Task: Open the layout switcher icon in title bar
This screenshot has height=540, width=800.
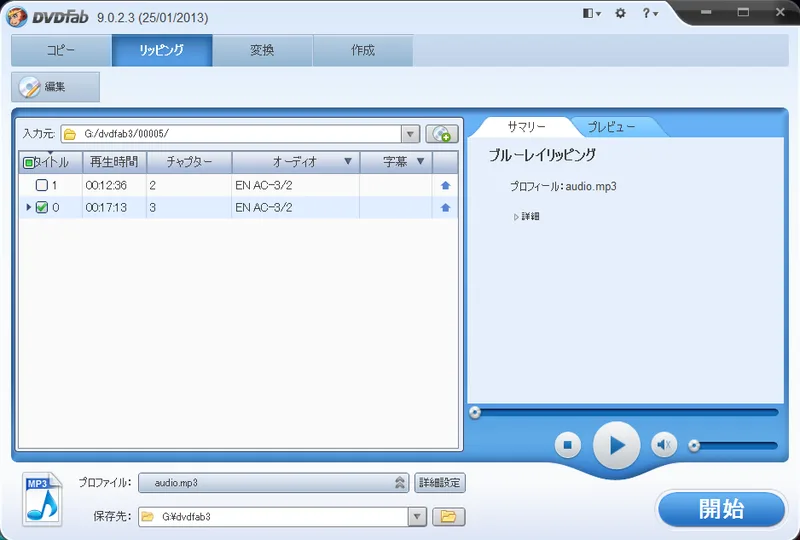Action: pos(591,13)
